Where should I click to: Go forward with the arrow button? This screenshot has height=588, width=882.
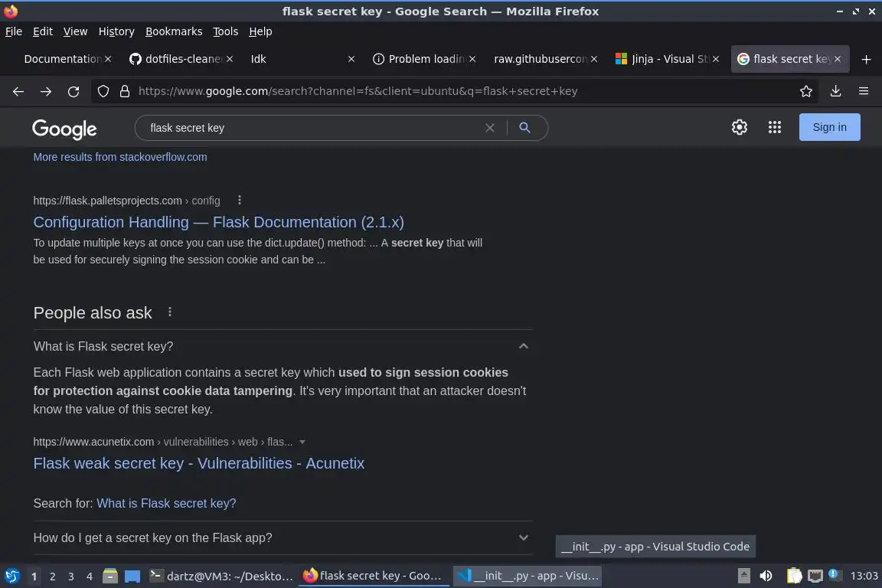(x=46, y=91)
